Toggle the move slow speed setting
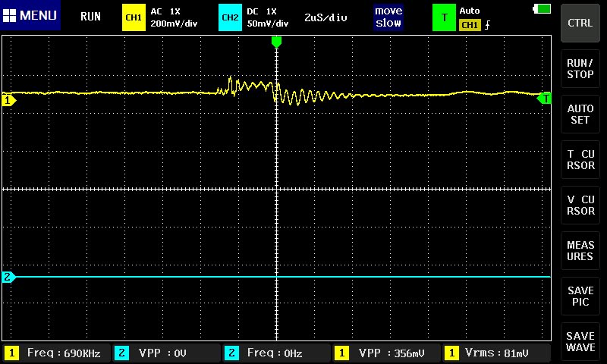Screen dimensions: 607x364 click(x=388, y=17)
